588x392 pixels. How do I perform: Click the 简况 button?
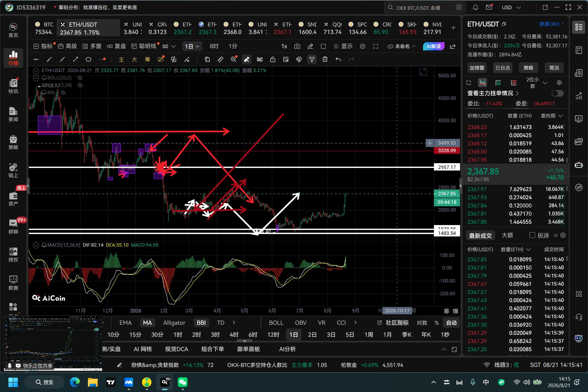(554, 68)
